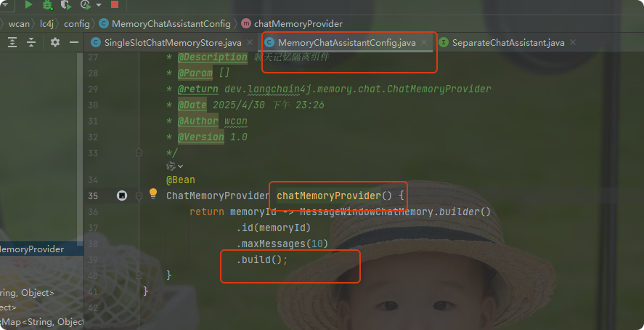644x330 pixels.
Task: Click lc4j breadcrumb segment
Action: pyautogui.click(x=46, y=24)
